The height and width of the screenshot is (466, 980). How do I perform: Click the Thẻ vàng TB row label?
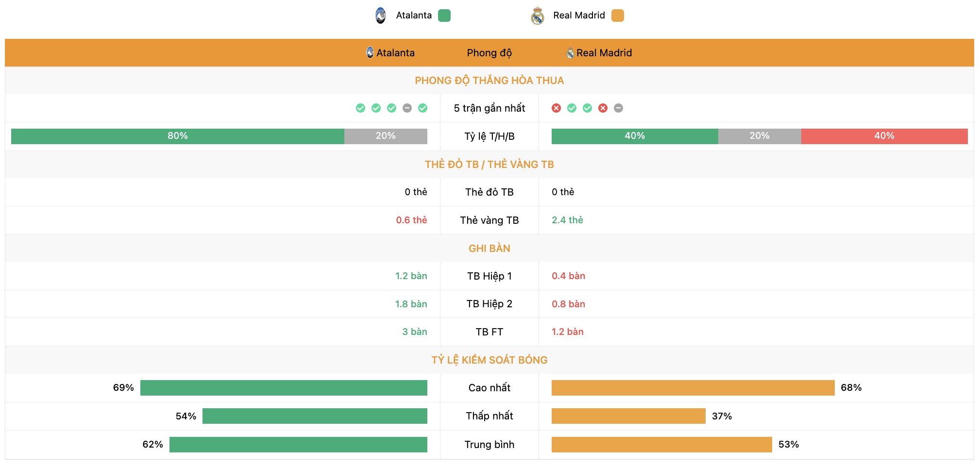pyautogui.click(x=489, y=220)
